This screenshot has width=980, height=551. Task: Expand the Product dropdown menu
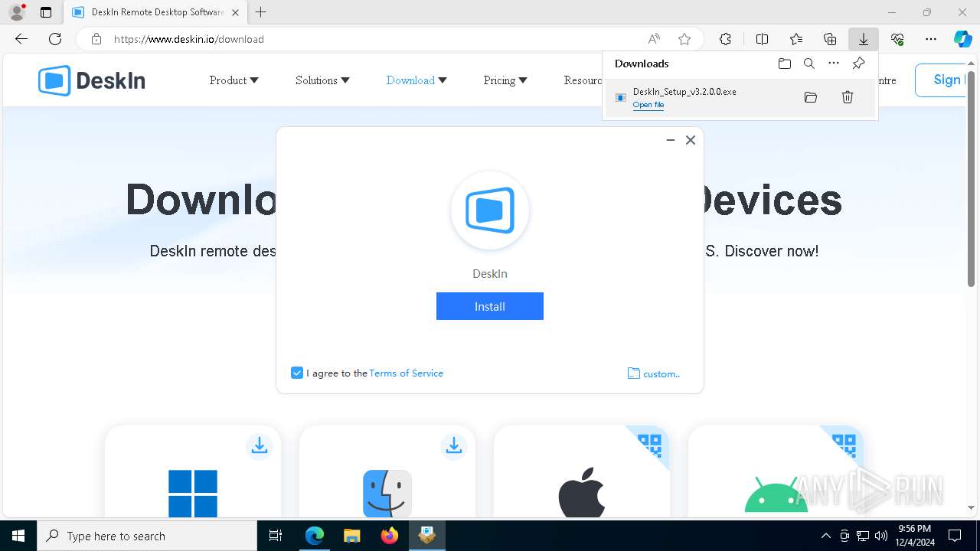click(234, 80)
